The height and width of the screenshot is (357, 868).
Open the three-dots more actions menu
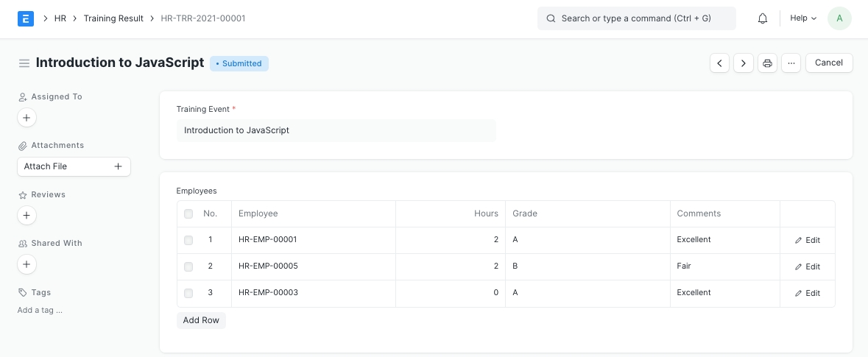(791, 63)
